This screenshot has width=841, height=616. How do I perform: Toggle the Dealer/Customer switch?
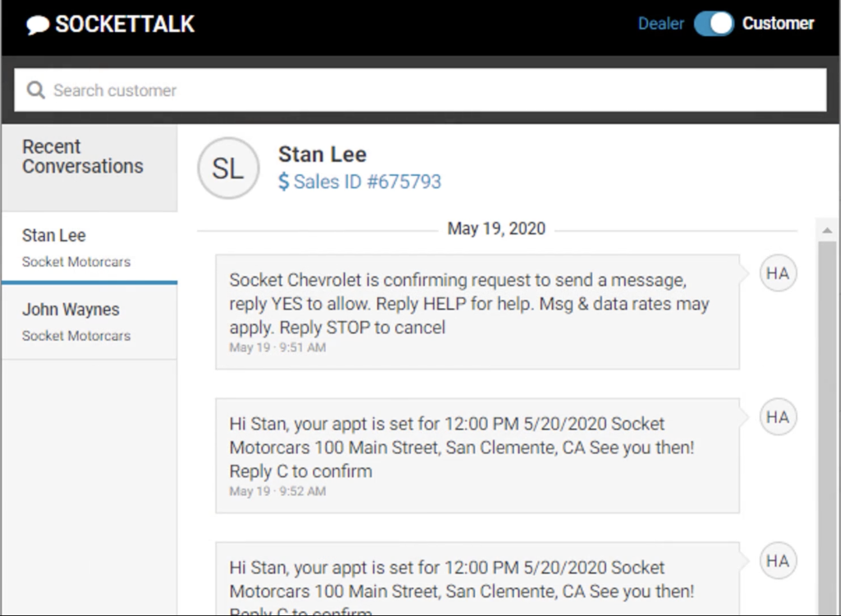[x=714, y=24]
